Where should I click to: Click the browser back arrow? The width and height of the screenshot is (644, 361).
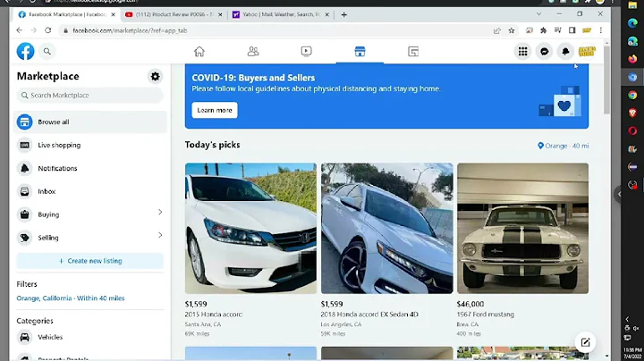tap(20, 30)
